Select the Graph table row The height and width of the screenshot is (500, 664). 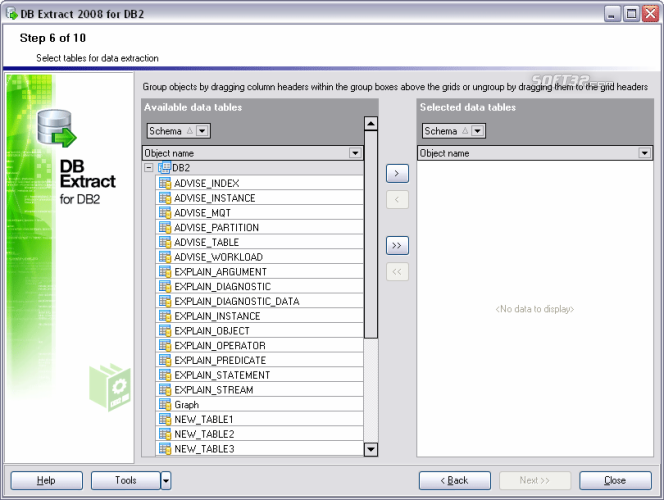click(260, 404)
